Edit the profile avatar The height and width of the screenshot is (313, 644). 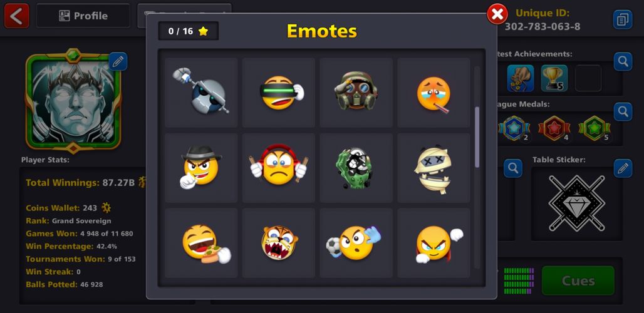[118, 61]
